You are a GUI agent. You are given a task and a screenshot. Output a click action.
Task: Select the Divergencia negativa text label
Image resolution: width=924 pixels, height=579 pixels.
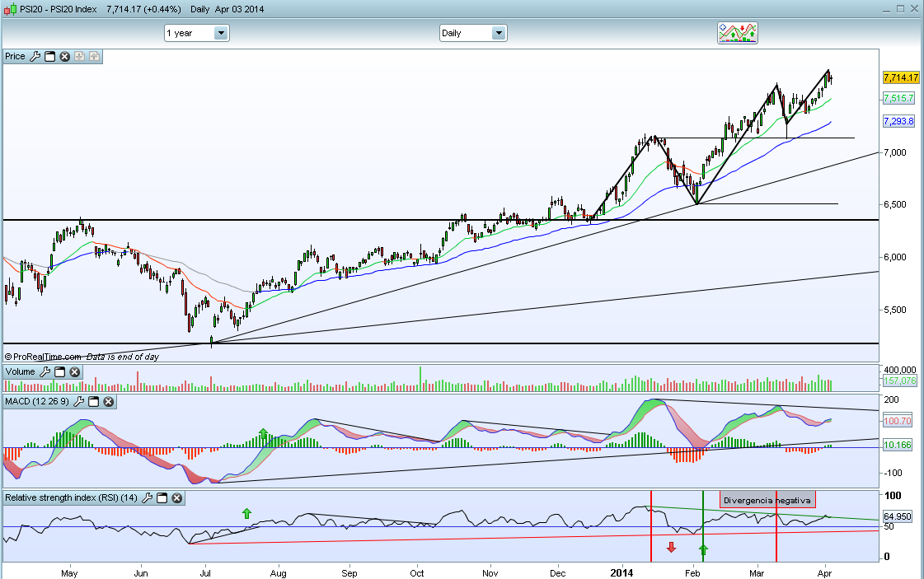767,500
